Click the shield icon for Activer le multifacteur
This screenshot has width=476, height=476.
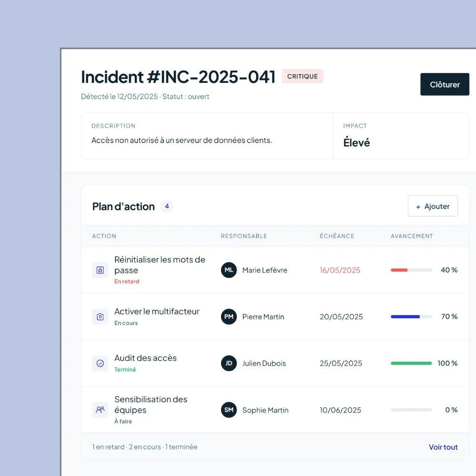(100, 317)
